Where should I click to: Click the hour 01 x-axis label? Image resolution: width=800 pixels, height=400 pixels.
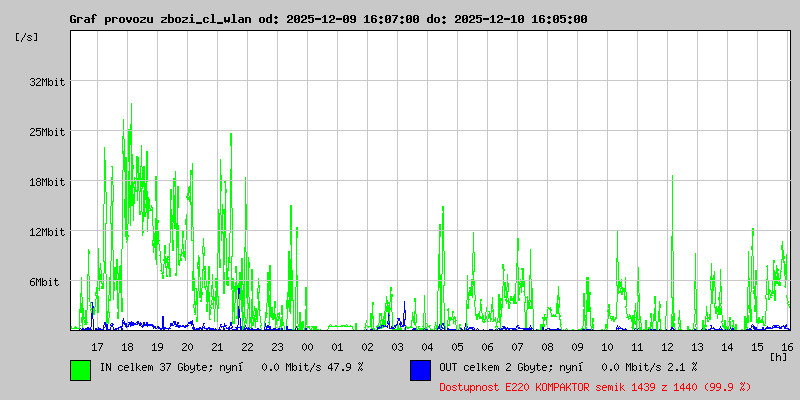point(337,347)
